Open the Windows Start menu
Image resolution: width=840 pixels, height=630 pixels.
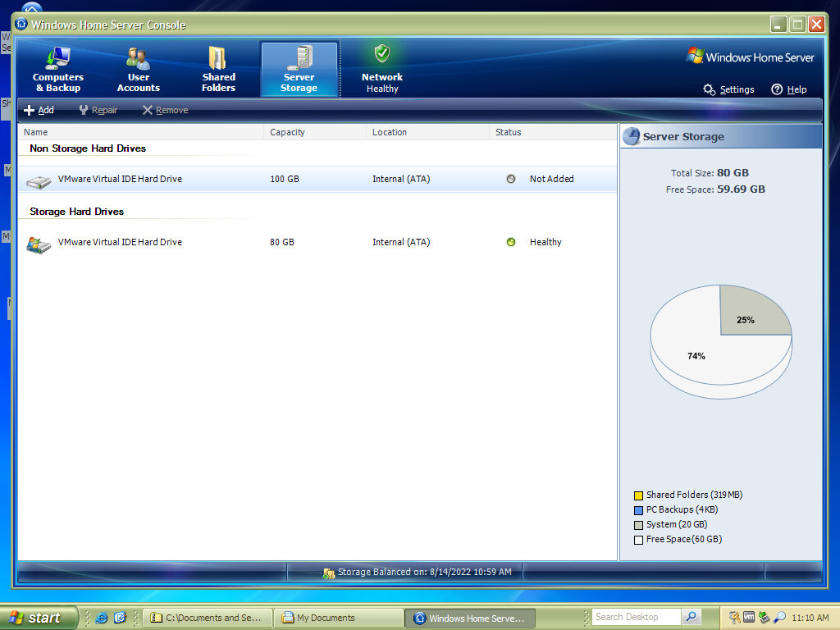click(x=39, y=618)
